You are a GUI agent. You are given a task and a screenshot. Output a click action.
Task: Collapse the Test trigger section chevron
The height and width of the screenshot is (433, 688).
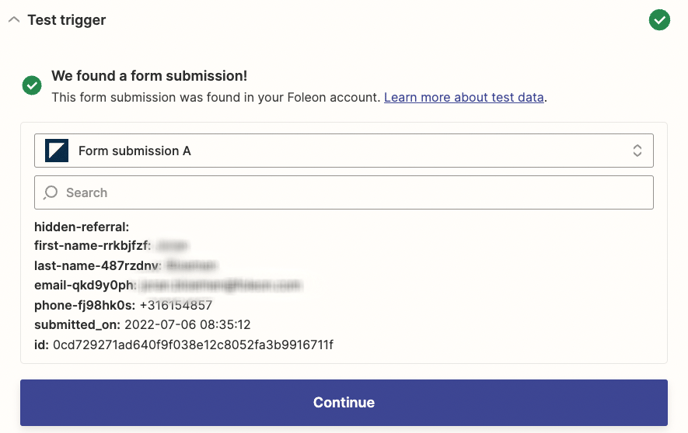pos(13,20)
